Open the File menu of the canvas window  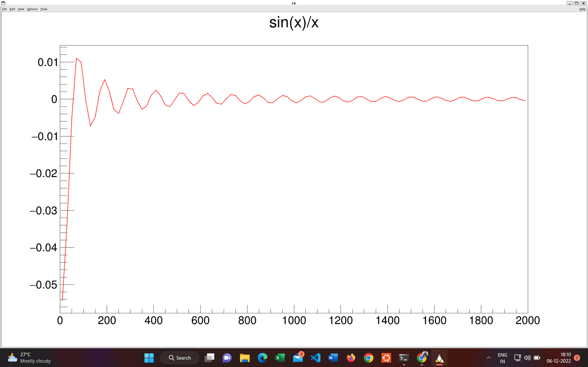click(x=4, y=9)
